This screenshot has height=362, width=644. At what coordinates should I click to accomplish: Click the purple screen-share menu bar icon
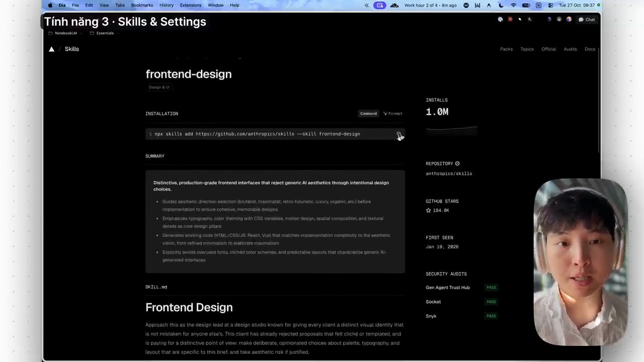(x=380, y=5)
